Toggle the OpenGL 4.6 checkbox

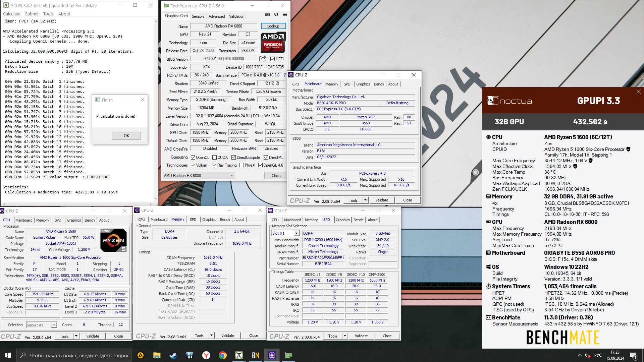click(x=260, y=165)
